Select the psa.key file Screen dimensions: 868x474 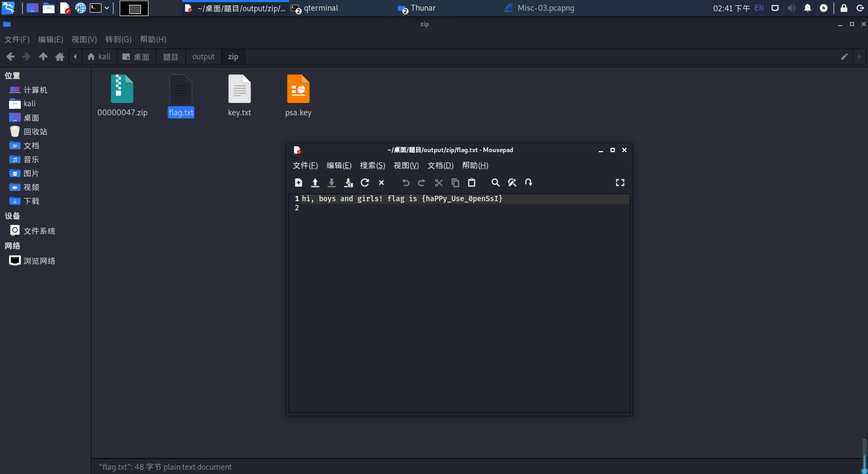pos(298,96)
